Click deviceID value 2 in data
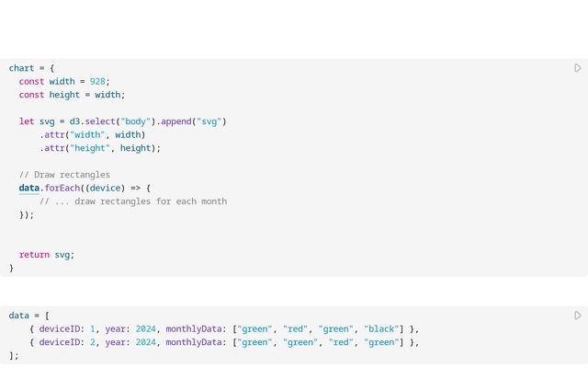 pos(93,342)
